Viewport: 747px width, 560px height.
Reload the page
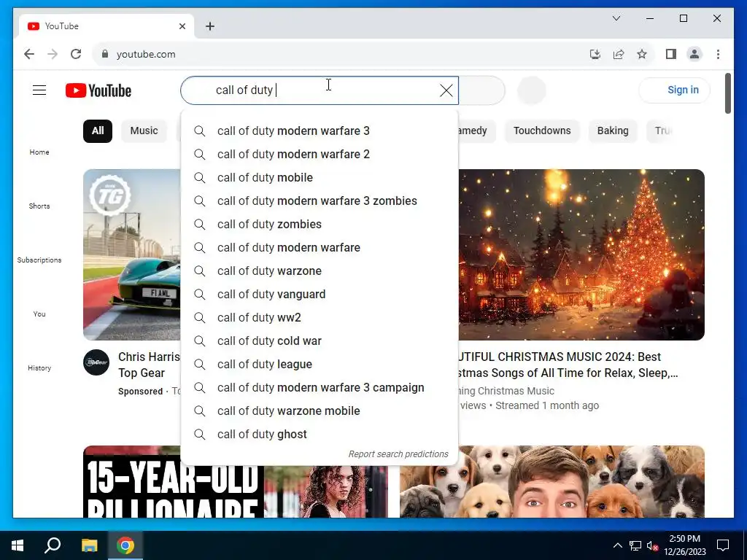click(x=76, y=54)
